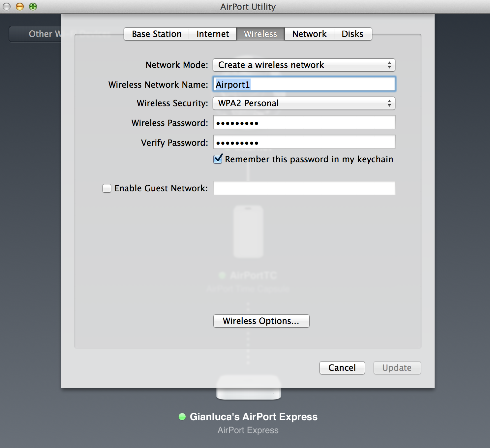Minimize the AirPort Utility window
This screenshot has height=448, width=490.
(20, 7)
